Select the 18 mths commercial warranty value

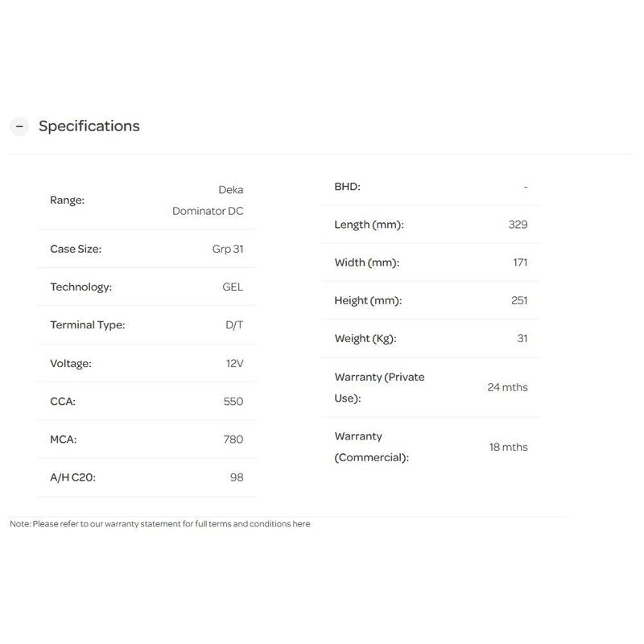coord(509,447)
